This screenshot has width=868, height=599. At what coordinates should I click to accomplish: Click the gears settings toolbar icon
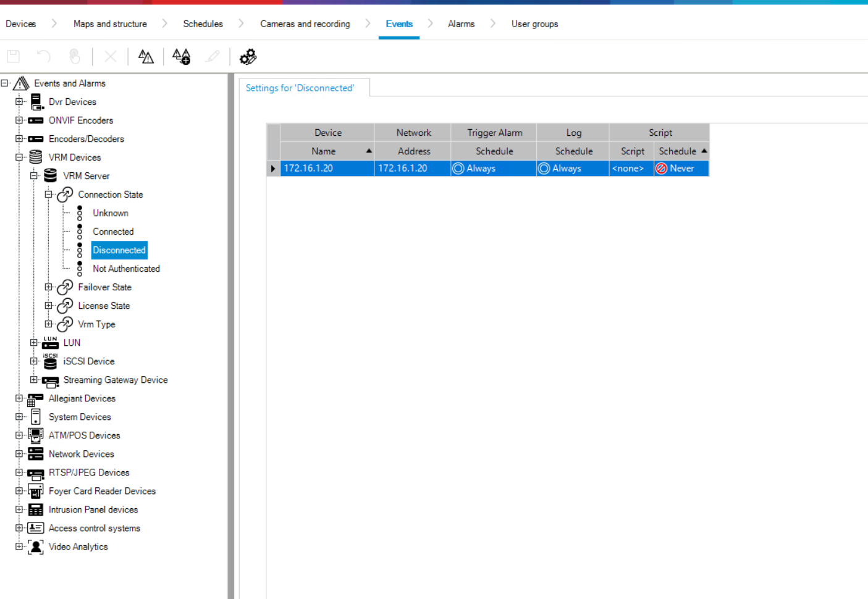tap(248, 57)
